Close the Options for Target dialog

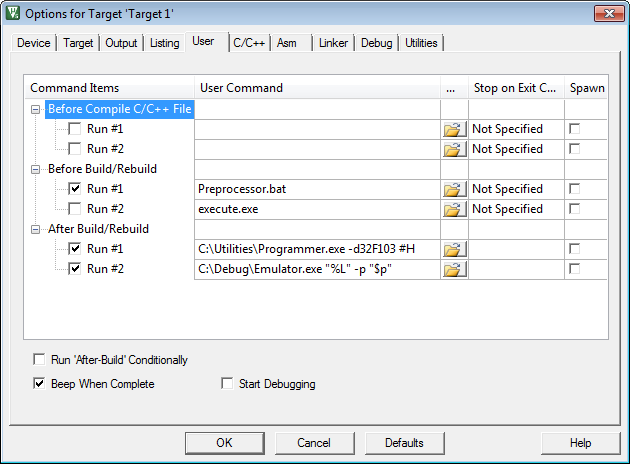tap(609, 13)
